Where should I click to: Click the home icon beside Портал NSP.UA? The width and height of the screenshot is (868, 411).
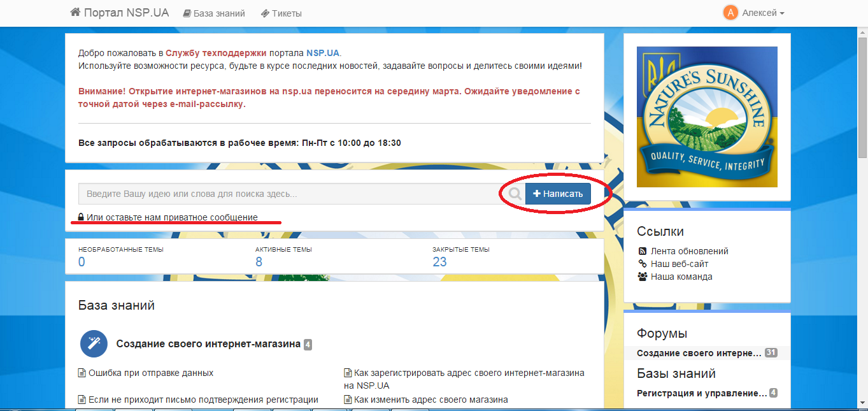click(75, 13)
